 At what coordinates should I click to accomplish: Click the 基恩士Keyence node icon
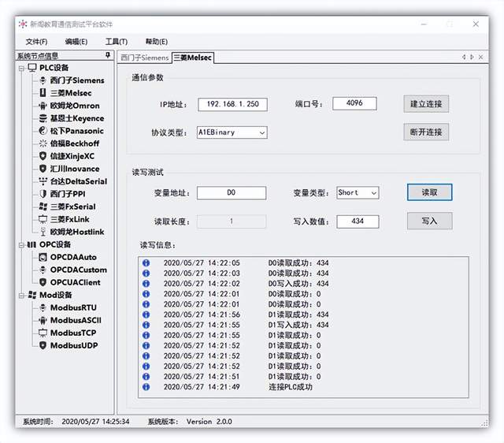[43, 118]
